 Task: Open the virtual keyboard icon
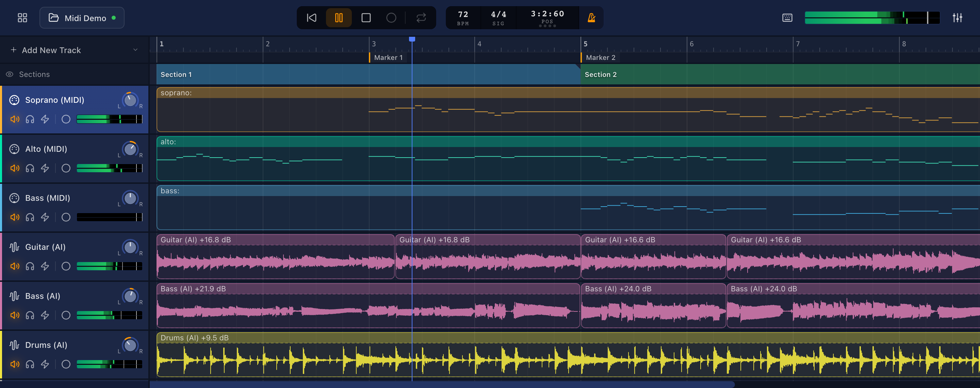pos(787,18)
